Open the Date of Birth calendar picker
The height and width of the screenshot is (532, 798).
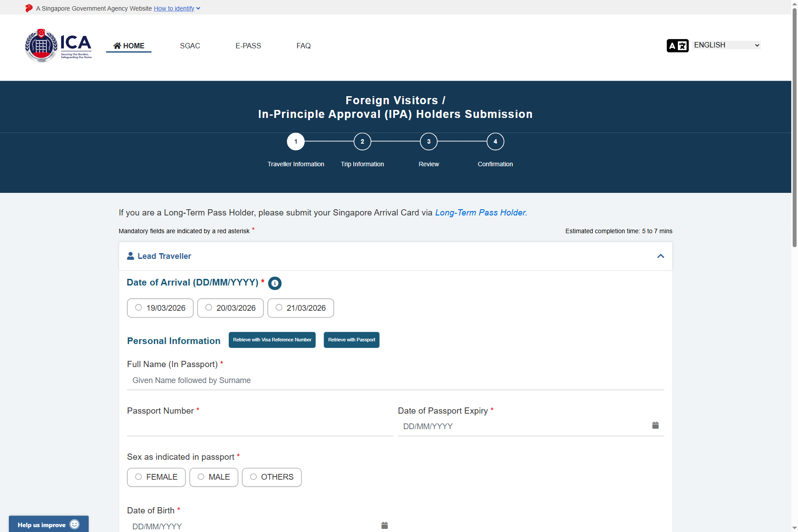click(x=384, y=525)
